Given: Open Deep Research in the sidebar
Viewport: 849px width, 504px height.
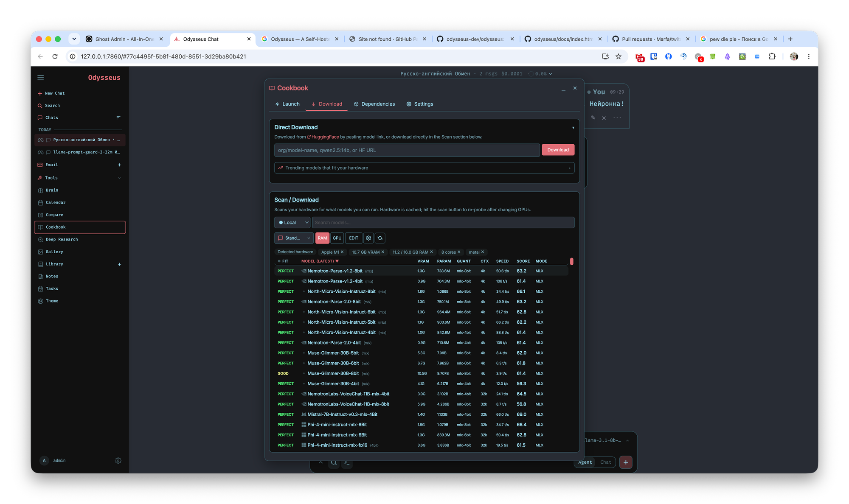Looking at the screenshot, I should coord(62,240).
